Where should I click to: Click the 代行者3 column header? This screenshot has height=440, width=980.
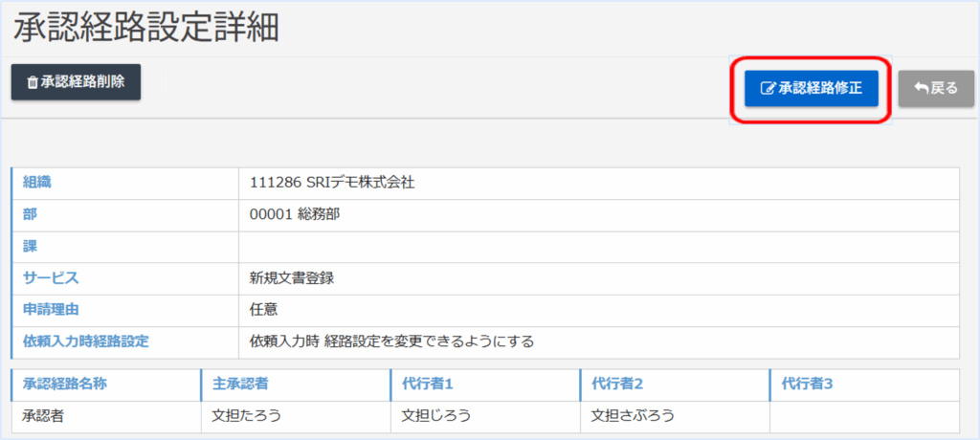[x=808, y=384]
